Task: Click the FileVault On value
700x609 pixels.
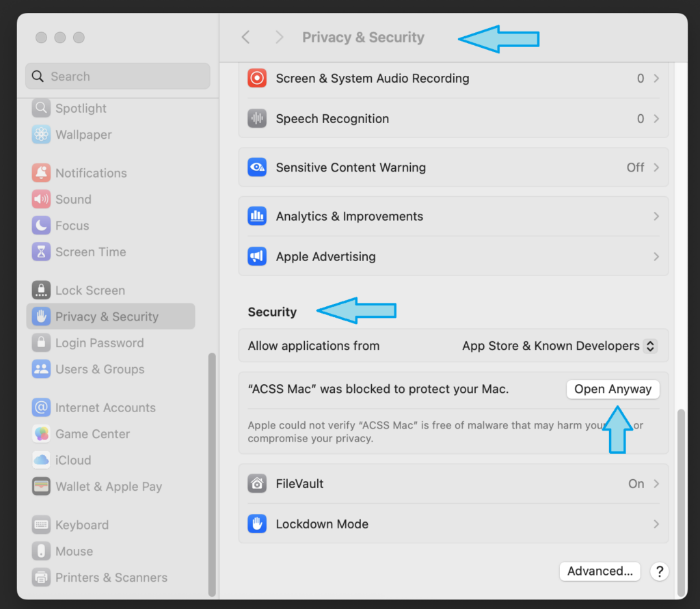Action: (x=636, y=483)
